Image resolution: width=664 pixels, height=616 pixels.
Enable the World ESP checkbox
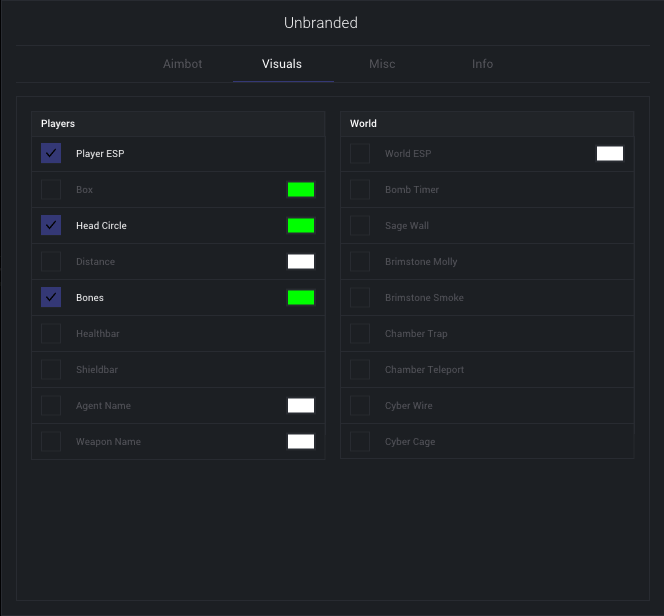(360, 153)
